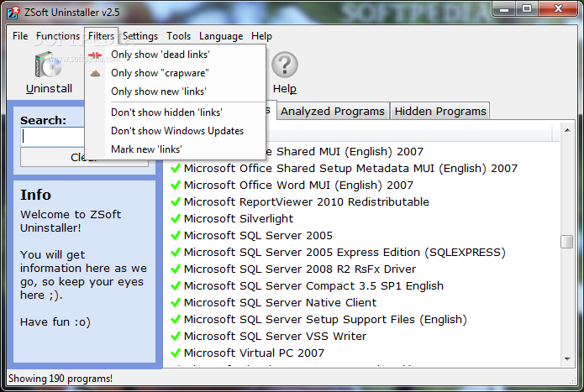Click the checkmark beside Microsoft Office Word MUI
Screen dimensions: 584x392
pyautogui.click(x=176, y=186)
